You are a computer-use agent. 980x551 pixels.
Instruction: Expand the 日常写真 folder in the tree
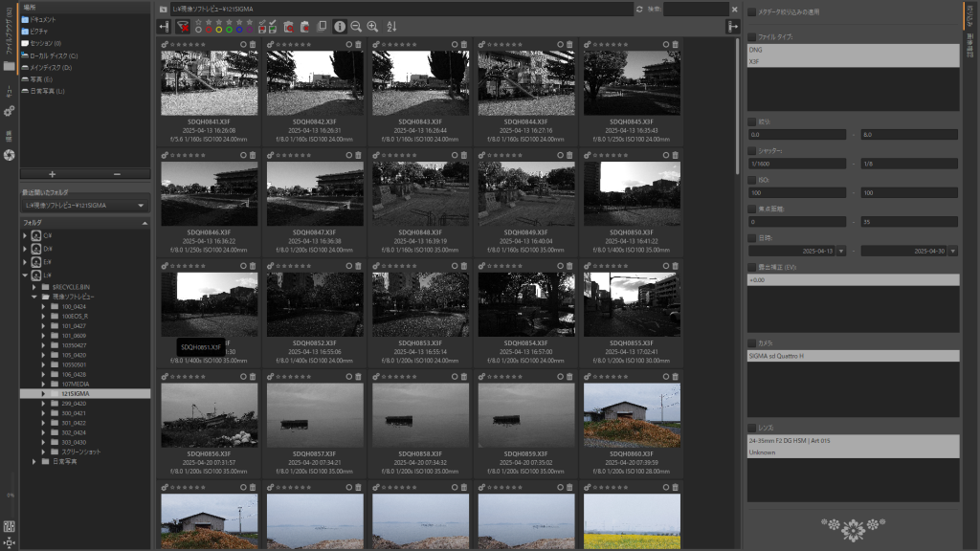pyautogui.click(x=34, y=462)
